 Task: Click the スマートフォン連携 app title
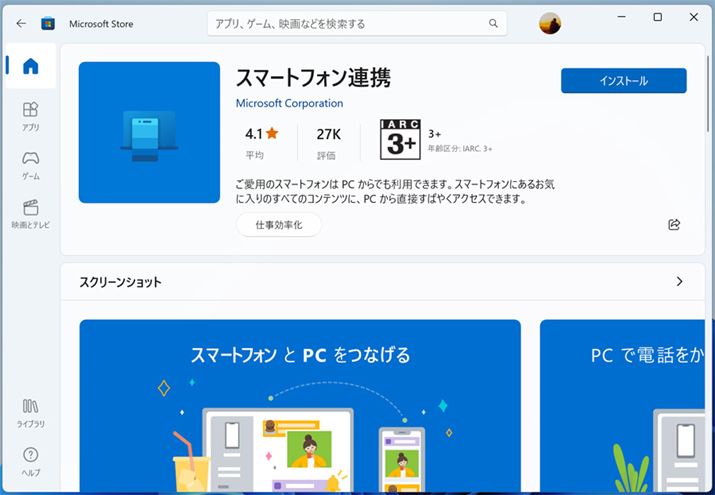click(x=313, y=77)
